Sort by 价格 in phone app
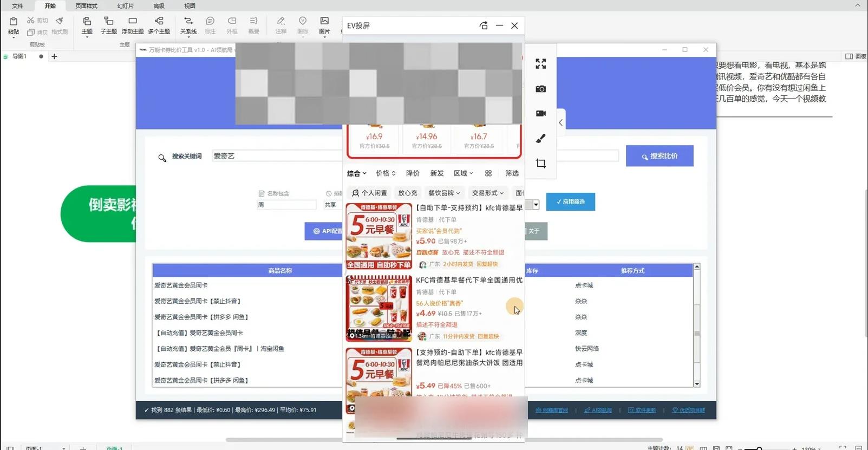868x450 pixels. coord(386,173)
